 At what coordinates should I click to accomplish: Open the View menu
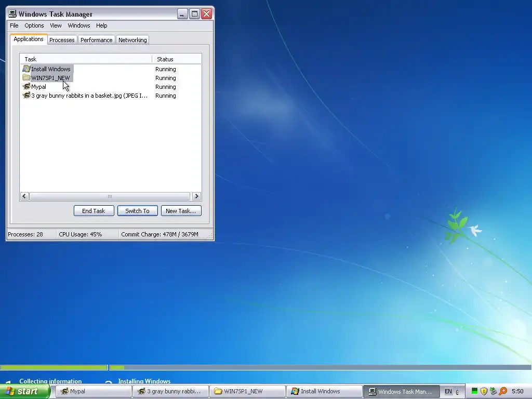[x=56, y=25]
